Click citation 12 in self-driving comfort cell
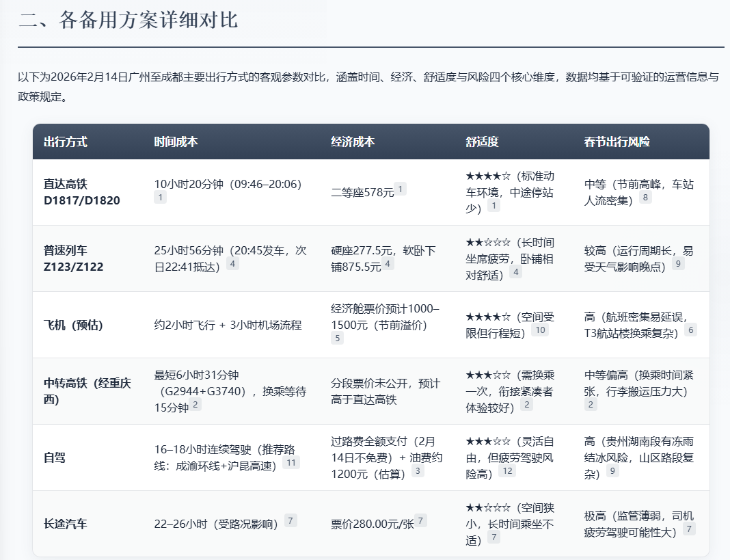Screen dimensions: 730x560 [x=506, y=471]
